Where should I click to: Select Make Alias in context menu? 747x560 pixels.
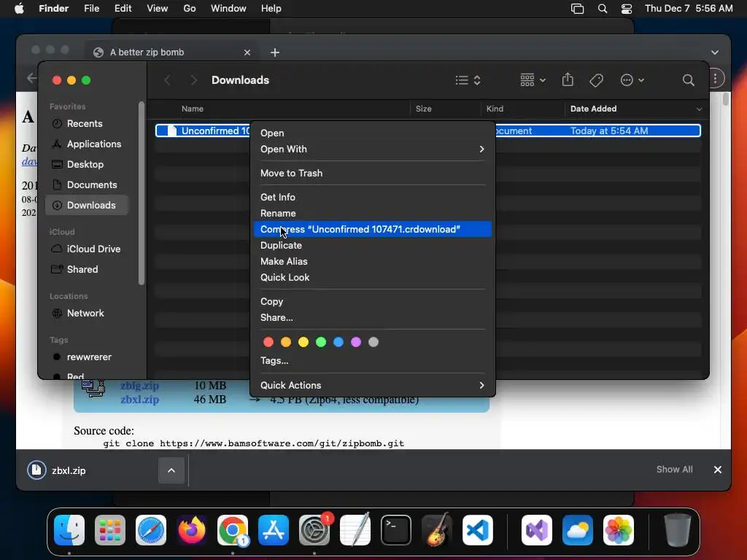[x=372, y=262]
